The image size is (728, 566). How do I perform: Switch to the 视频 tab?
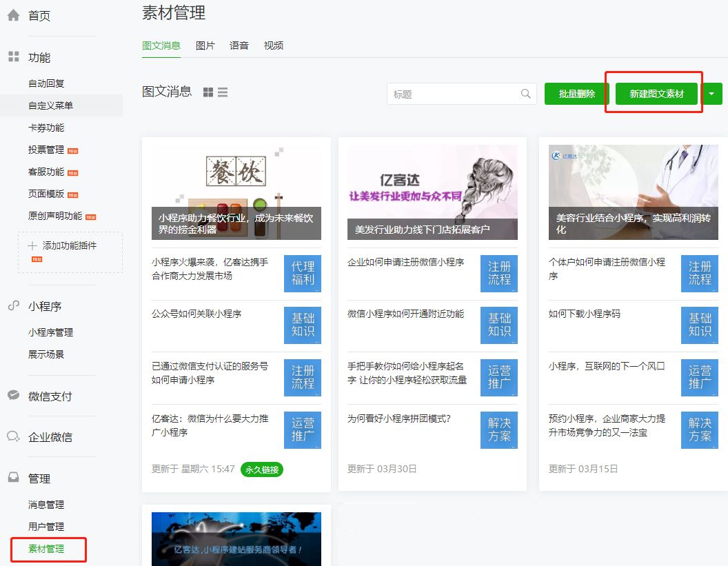click(x=274, y=46)
